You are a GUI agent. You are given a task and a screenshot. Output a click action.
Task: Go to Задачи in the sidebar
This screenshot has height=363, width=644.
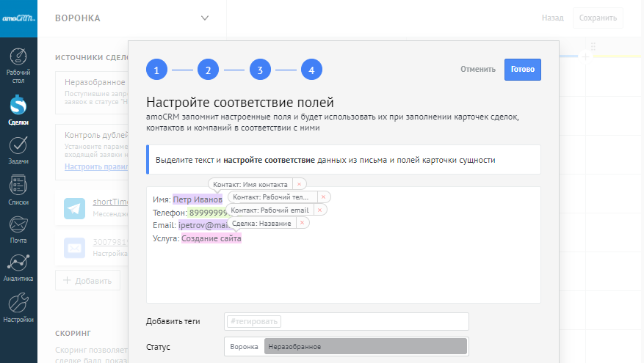18,150
